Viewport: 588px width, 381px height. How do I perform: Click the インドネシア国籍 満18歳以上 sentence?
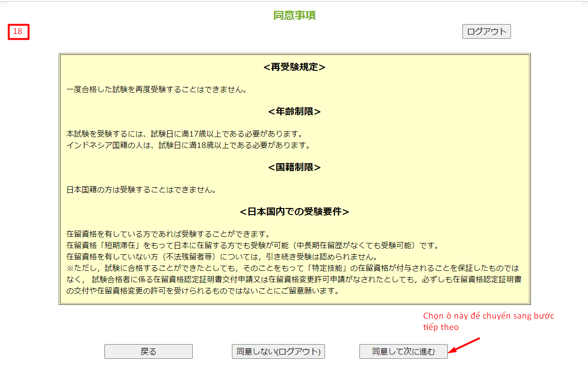pyautogui.click(x=188, y=145)
